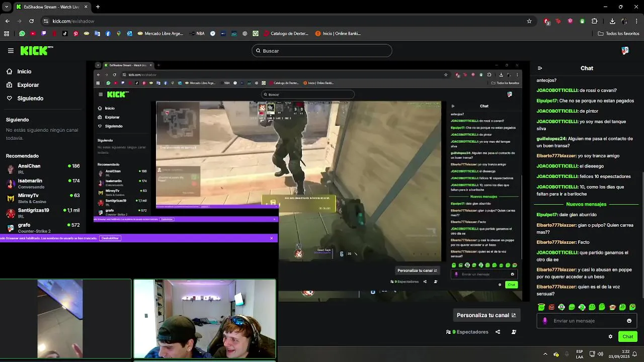This screenshot has height=362, width=644.
Task: Open the hamburger menu next to Kick logo
Action: (11, 51)
